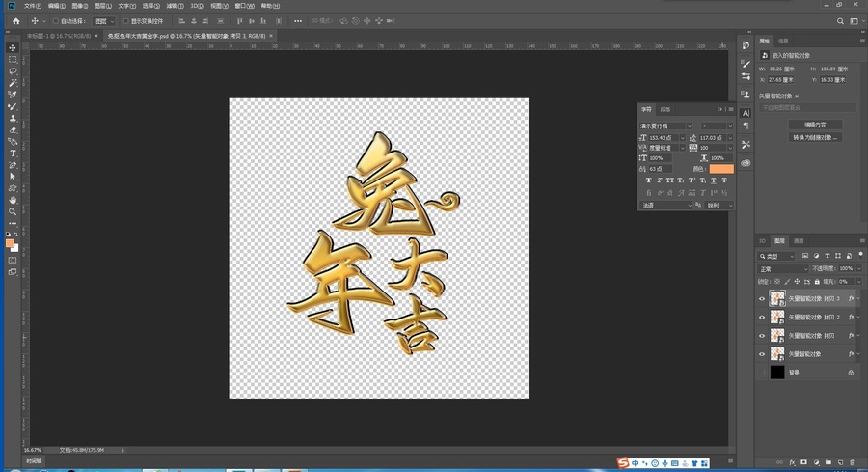Click the 背景 layer black thumbnail
This screenshot has height=472, width=868.
pos(777,373)
